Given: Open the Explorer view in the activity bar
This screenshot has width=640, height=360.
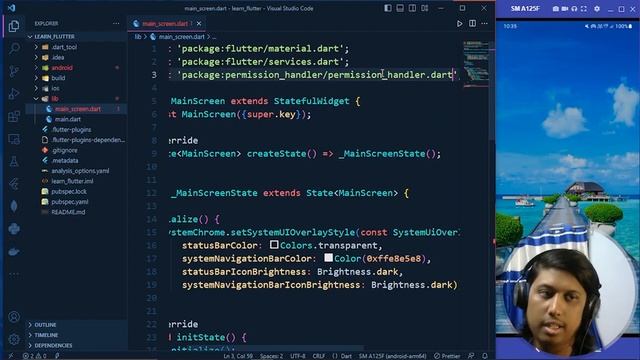Looking at the screenshot, I should pos(14,26).
